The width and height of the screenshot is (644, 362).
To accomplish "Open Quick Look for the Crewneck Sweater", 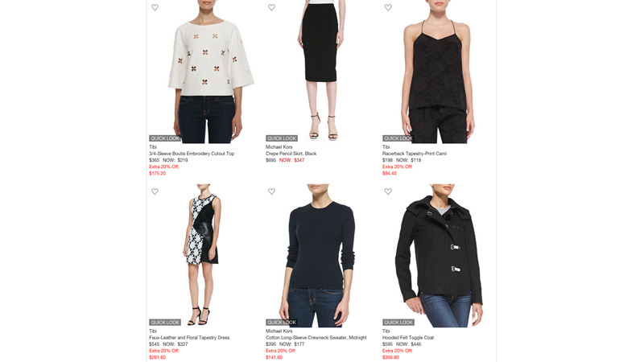I will pos(281,323).
